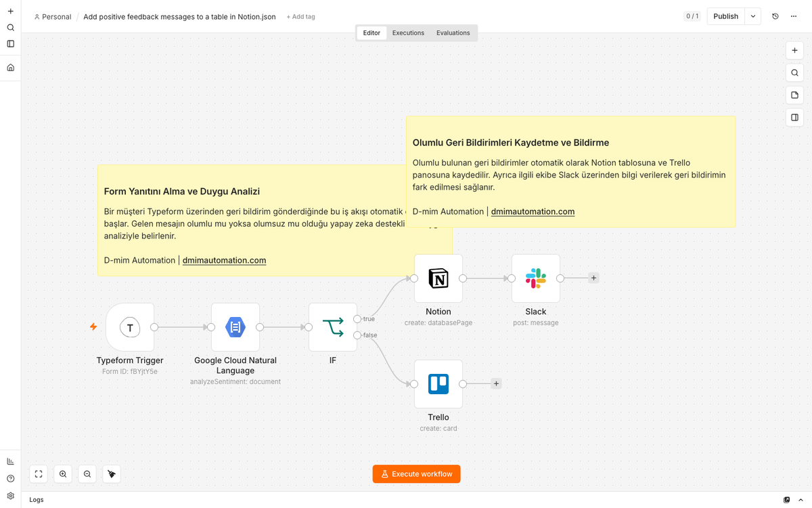Screen dimensions: 812x508
Task: Click 'create: card' subtitle under Trello
Action: (438, 428)
